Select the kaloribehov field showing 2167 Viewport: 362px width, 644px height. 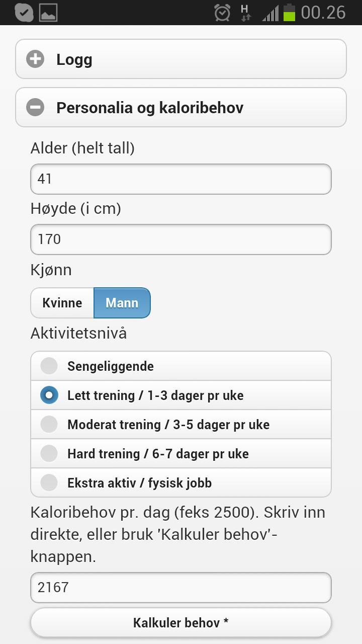(x=181, y=587)
